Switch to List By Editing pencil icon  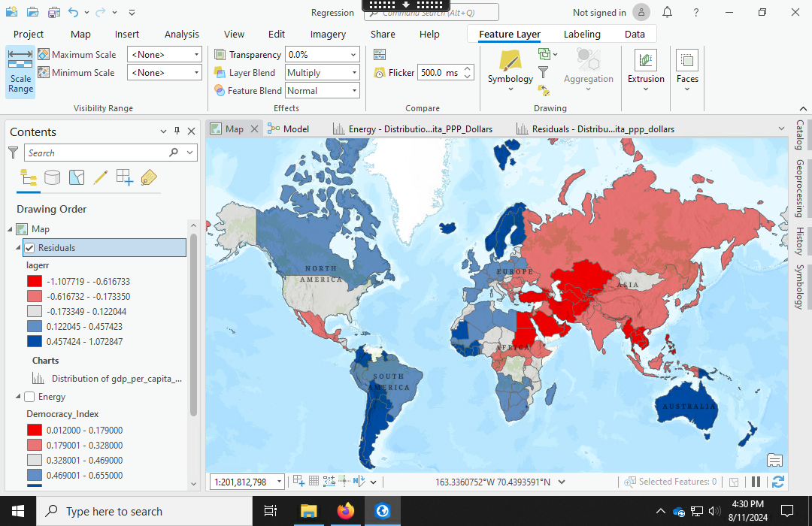[x=100, y=178]
